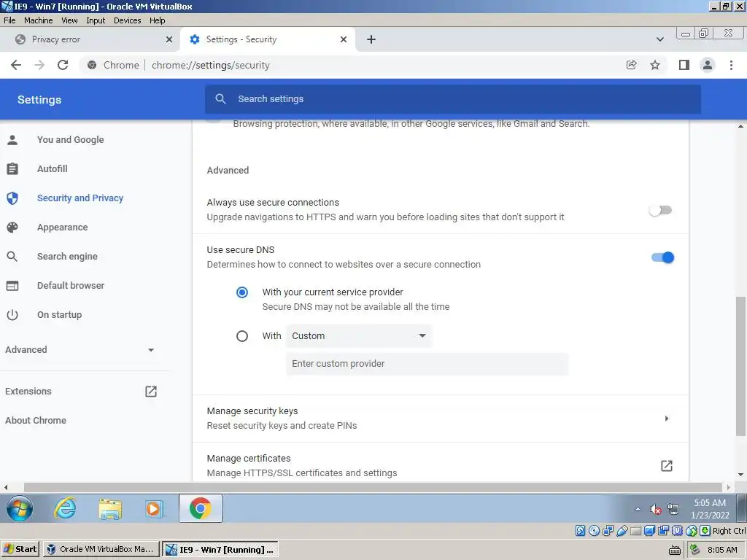Open Chrome's three-dot menu
Screen dimensions: 747x560
tap(731, 65)
